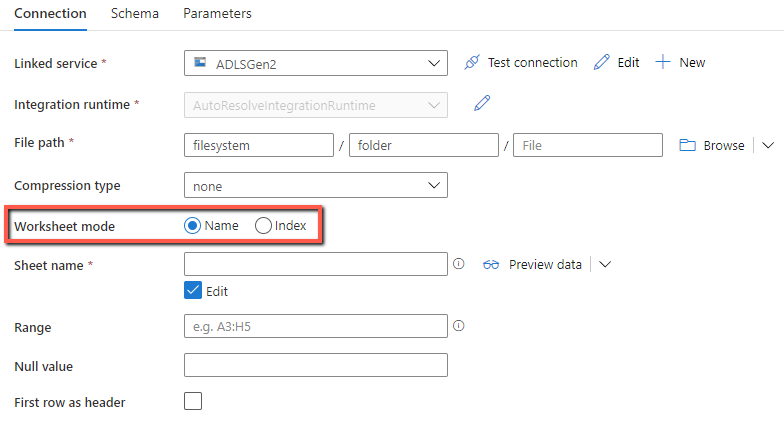Click the info icon next to Range
This screenshot has width=784, height=424.
coord(459,326)
